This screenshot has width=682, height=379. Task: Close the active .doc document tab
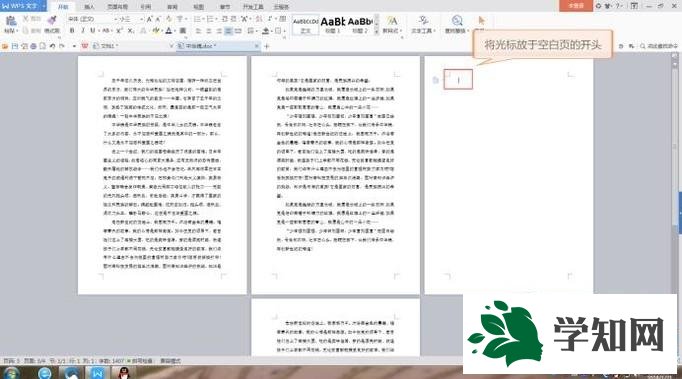[x=257, y=46]
